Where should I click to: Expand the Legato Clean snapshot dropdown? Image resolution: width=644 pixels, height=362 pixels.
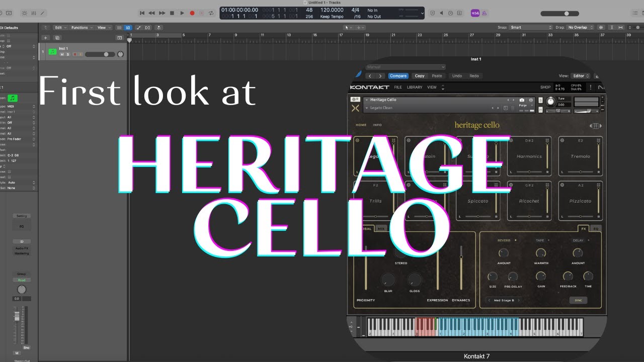[366, 108]
